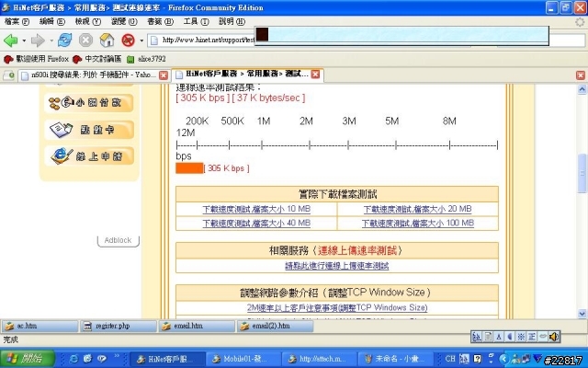This screenshot has height=368, width=588.
Task: Close the HiNet客戶服務 tab
Action: click(x=316, y=75)
